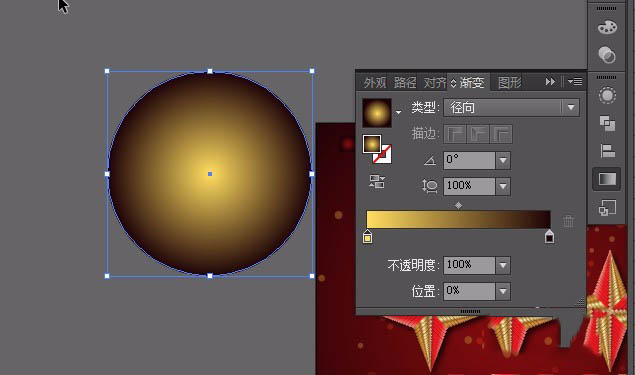
Task: Open the panel flyout menu
Action: click(x=575, y=82)
